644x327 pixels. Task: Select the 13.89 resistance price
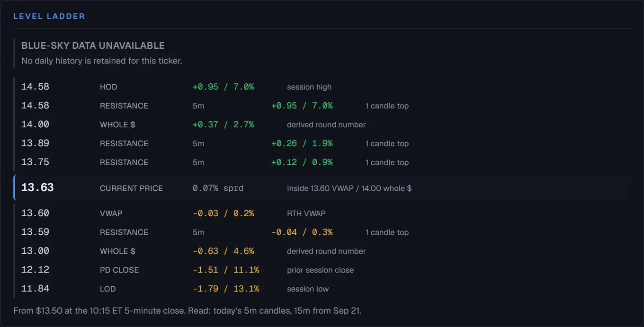35,143
